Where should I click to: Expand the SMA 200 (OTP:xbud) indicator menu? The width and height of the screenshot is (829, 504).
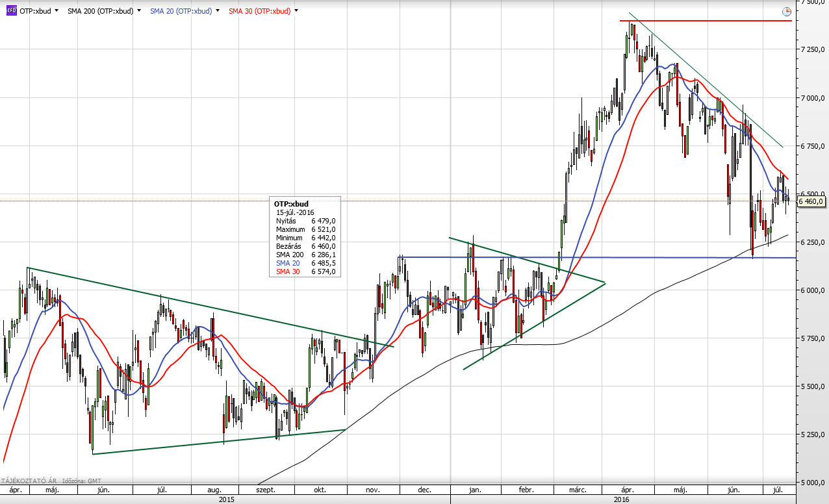click(x=138, y=11)
